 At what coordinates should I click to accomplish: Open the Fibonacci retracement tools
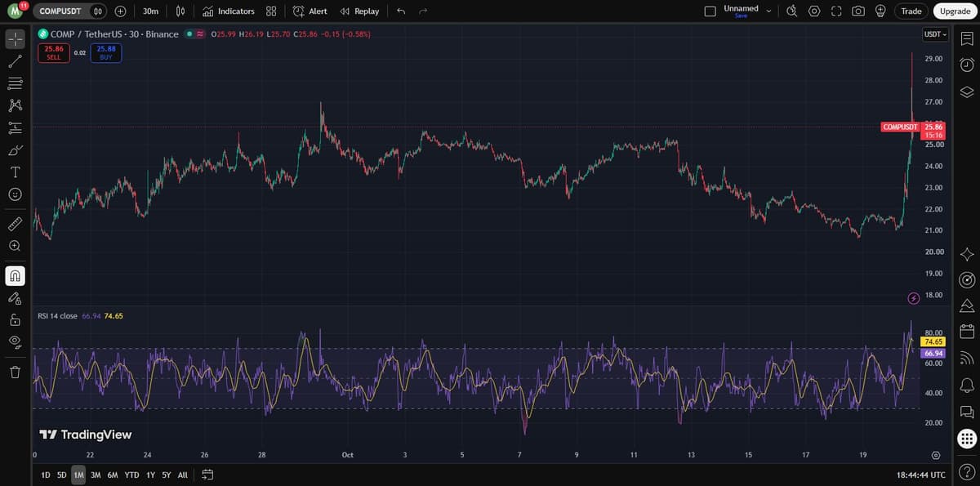click(15, 83)
